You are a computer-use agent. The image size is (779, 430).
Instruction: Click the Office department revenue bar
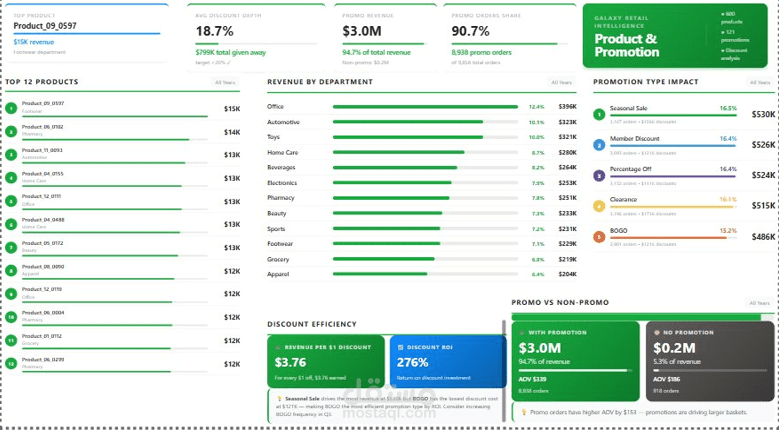click(x=425, y=107)
